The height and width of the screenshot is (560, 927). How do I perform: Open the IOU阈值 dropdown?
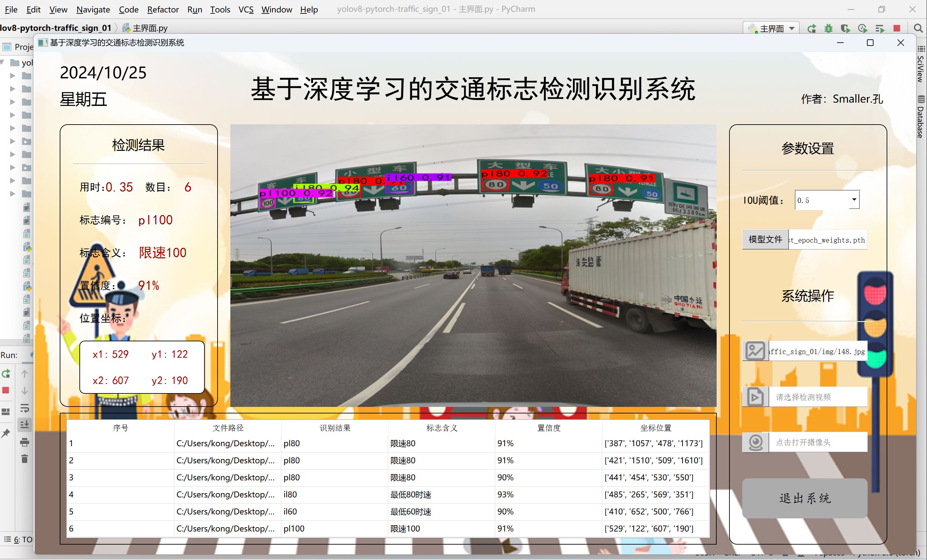[x=854, y=200]
